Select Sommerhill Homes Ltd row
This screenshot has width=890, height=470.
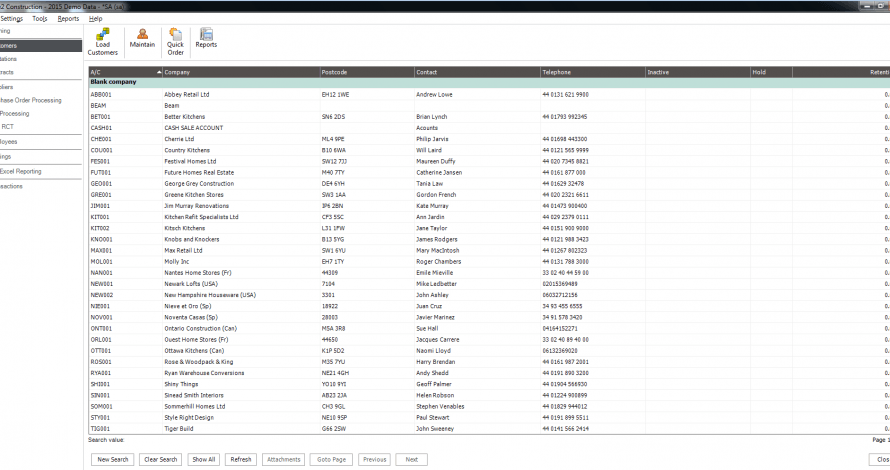(489, 406)
